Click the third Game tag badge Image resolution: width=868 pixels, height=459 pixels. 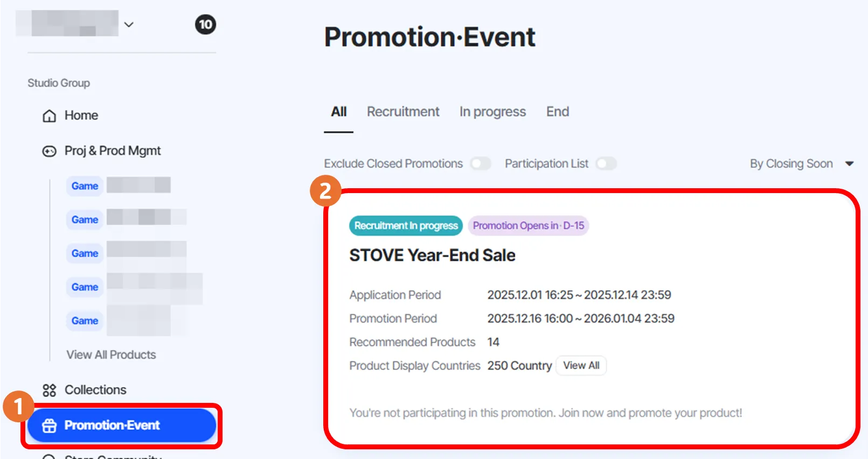point(85,254)
